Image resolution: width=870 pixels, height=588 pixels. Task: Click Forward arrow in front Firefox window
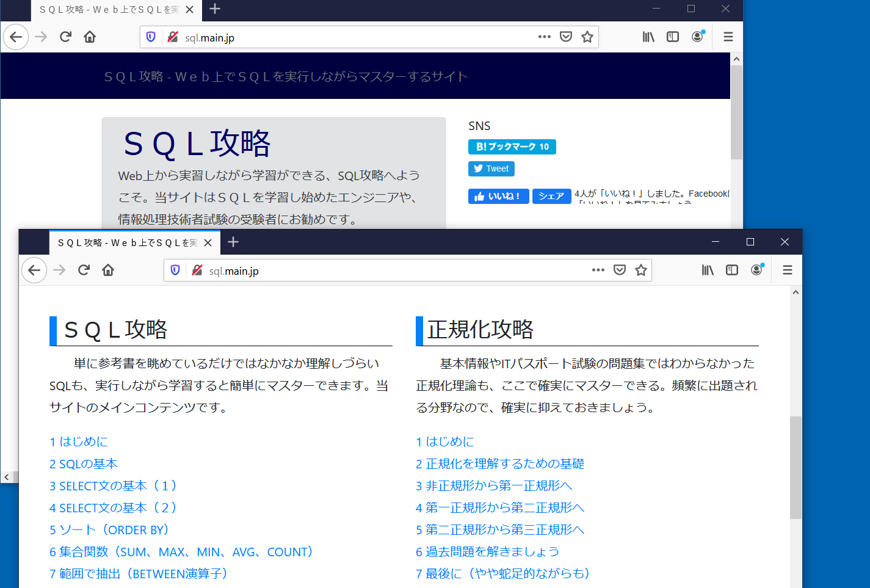pos(59,270)
